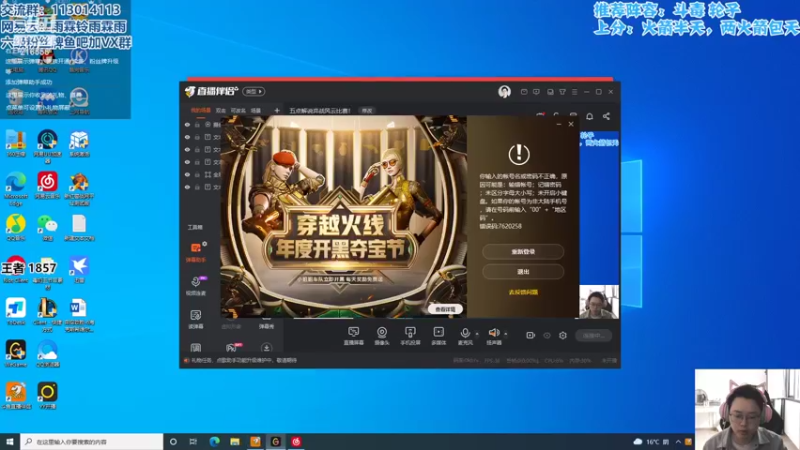Open the stream type dropdown beside the logo
The width and height of the screenshot is (800, 450).
254,92
